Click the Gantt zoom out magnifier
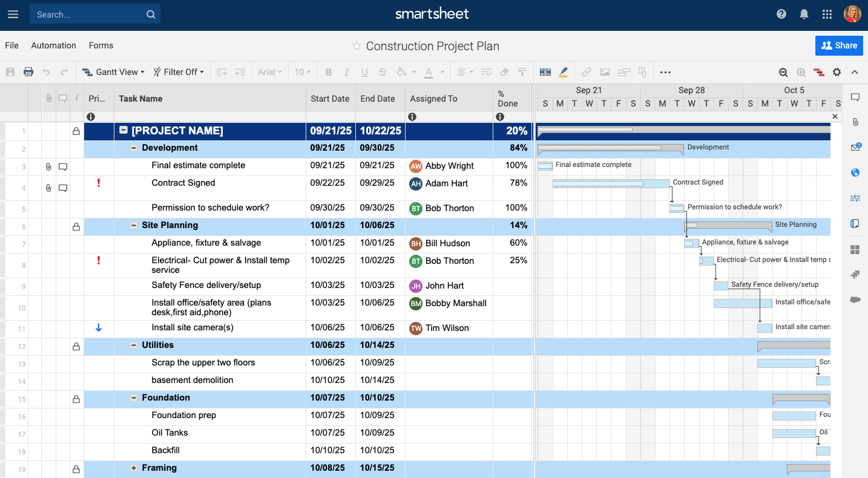868x478 pixels. [783, 72]
